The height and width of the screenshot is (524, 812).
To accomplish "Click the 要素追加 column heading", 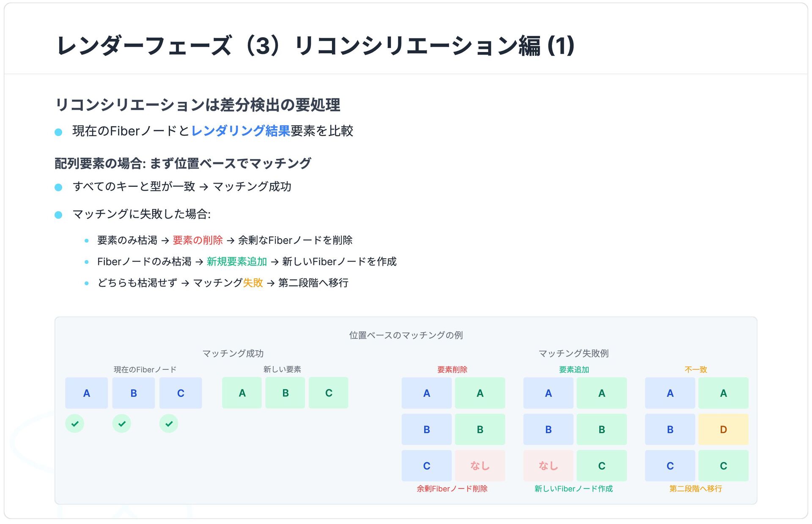I will tap(574, 369).
